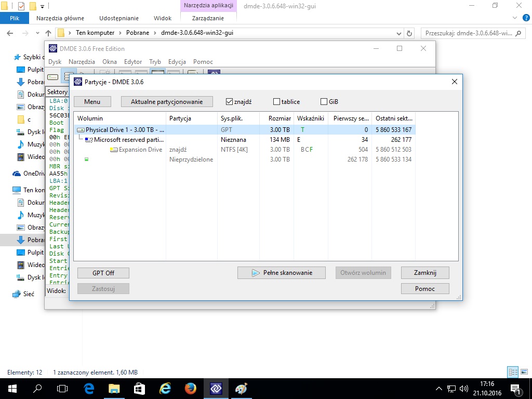
Task: Click the last sector value 5 860 533 167
Action: coord(394,130)
